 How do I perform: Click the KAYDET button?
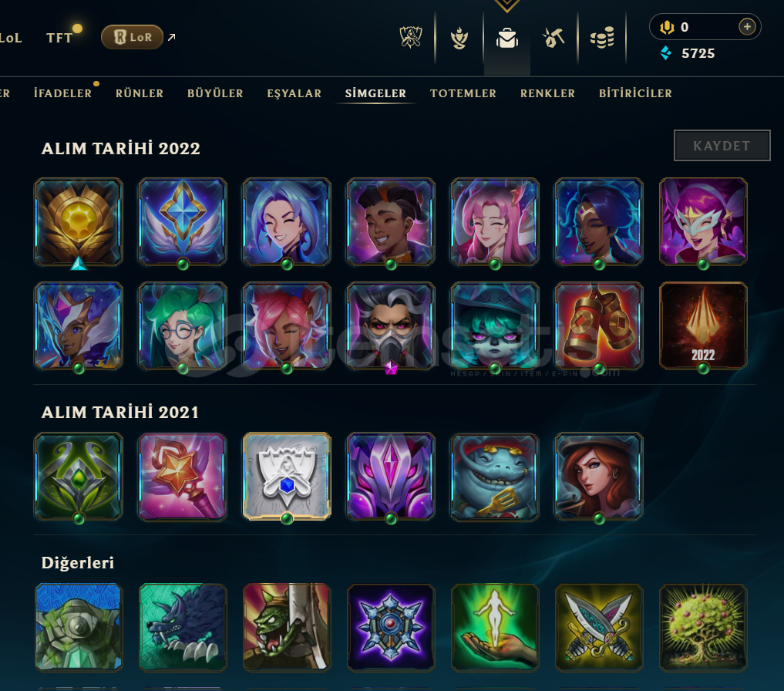(722, 146)
